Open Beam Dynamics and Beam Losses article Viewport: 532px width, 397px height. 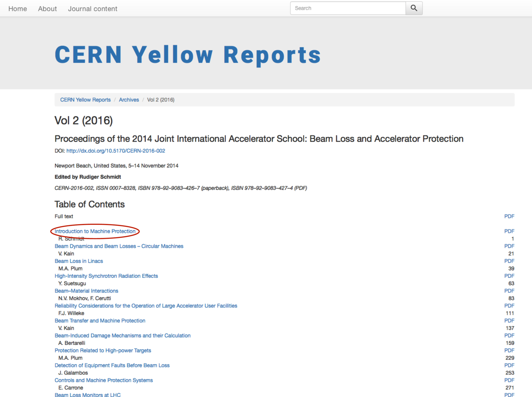coord(119,246)
